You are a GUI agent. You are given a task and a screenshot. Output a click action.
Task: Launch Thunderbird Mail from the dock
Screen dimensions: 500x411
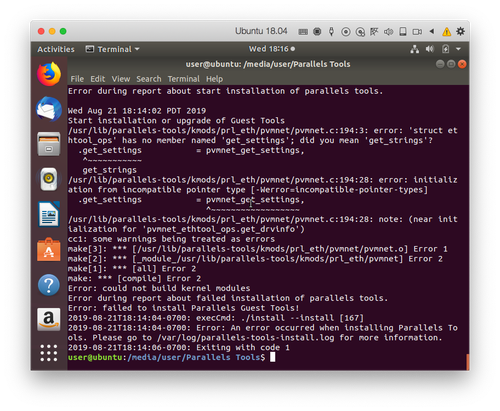tap(49, 109)
